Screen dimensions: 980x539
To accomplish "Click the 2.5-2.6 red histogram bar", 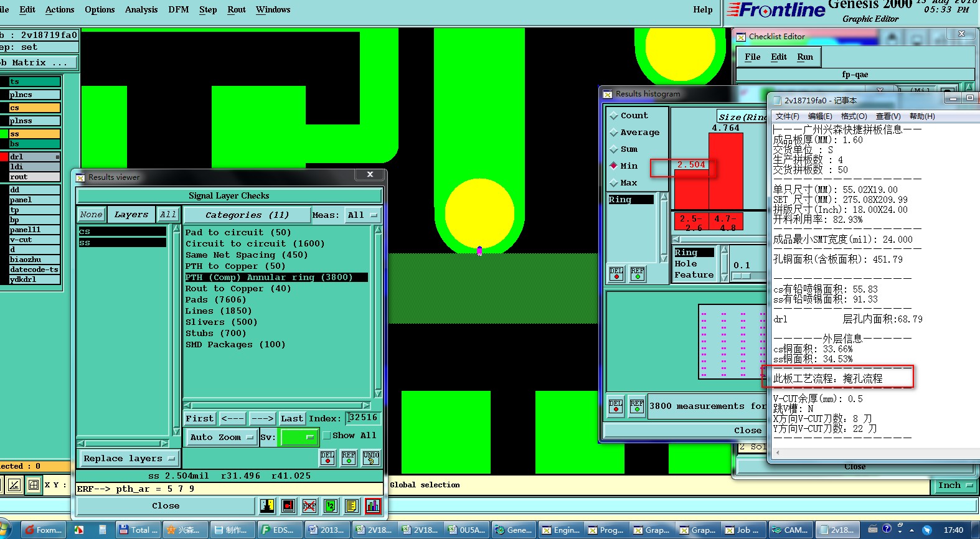I will coord(691,190).
